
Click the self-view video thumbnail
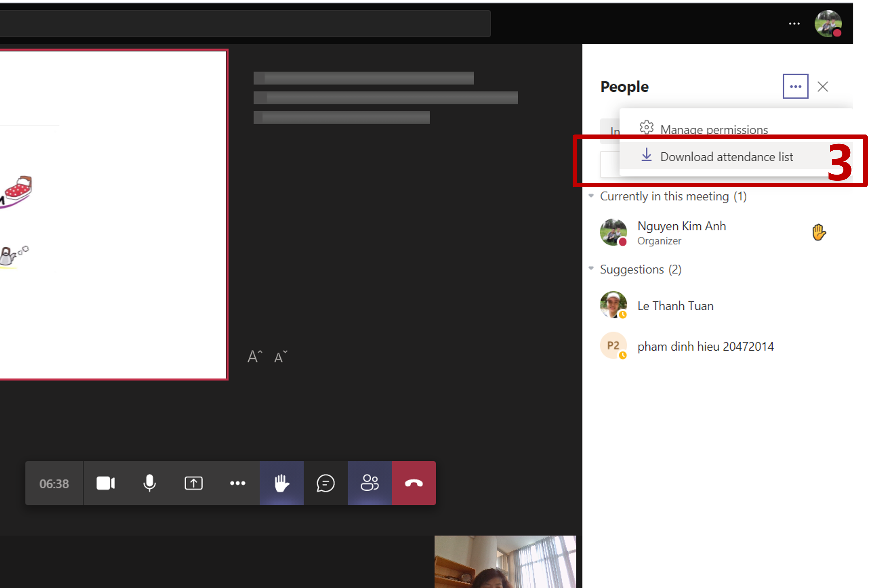pos(505,561)
